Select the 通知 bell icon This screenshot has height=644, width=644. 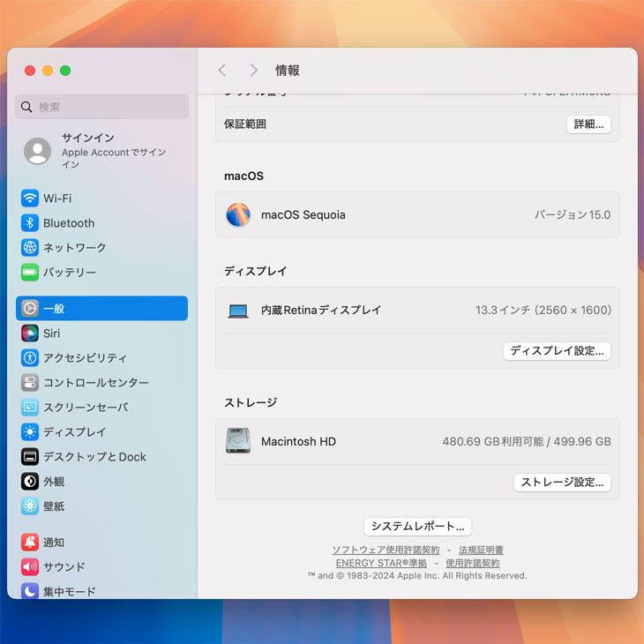coord(30,543)
